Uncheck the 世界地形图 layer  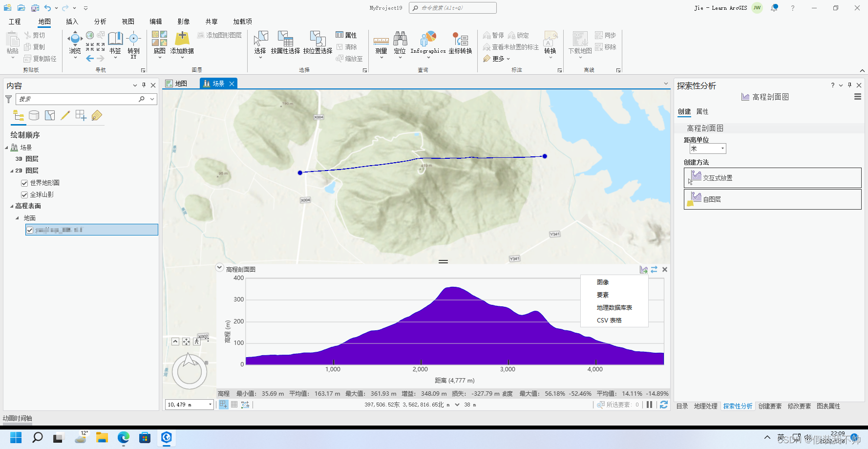[x=24, y=183]
